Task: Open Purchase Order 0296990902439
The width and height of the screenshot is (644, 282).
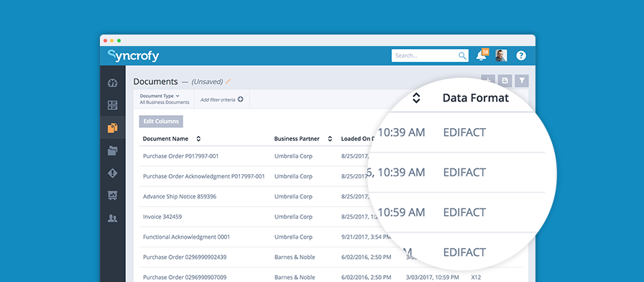Action: click(185, 258)
